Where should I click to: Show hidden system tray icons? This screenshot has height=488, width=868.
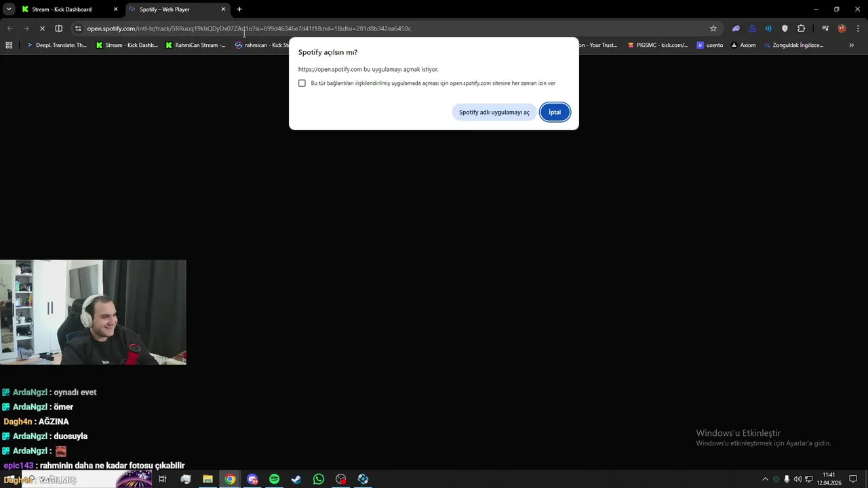point(766,479)
